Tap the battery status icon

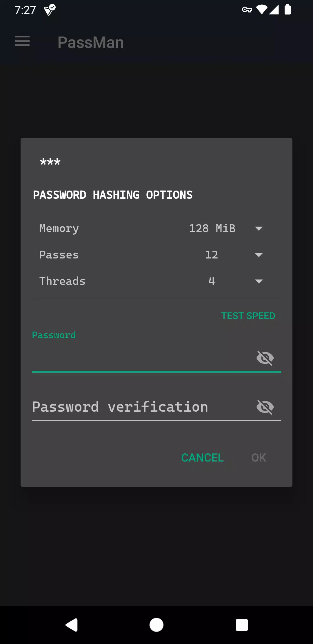click(x=287, y=10)
